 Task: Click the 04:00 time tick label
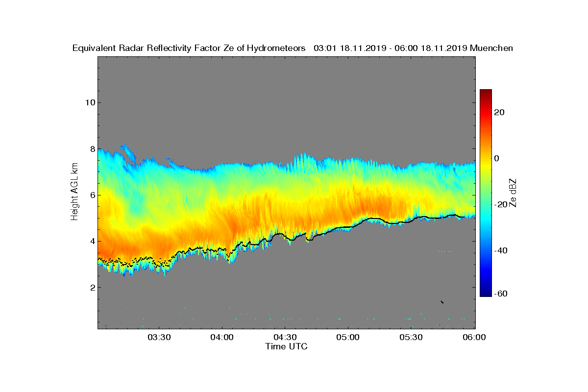coord(222,338)
